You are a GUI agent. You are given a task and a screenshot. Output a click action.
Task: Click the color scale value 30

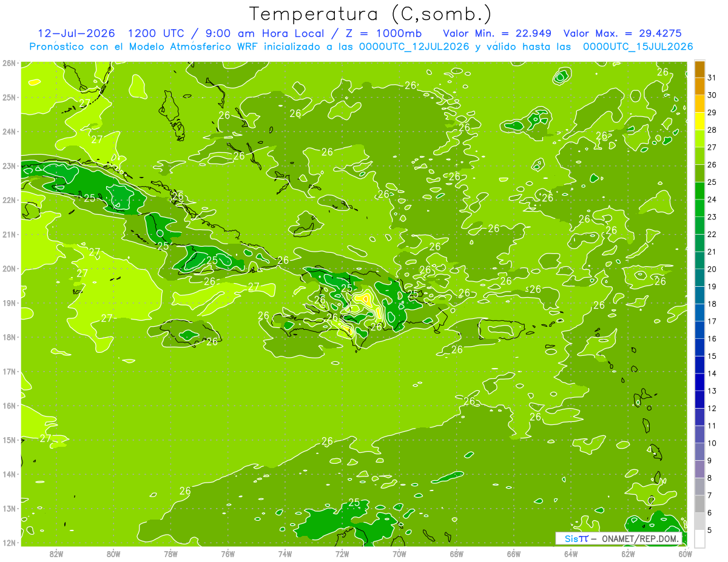(712, 95)
